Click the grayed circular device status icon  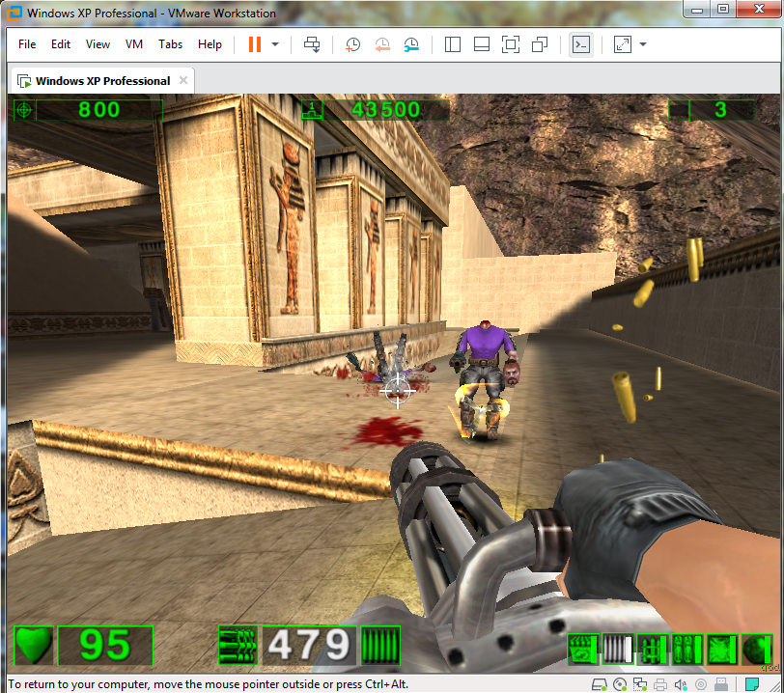(701, 684)
